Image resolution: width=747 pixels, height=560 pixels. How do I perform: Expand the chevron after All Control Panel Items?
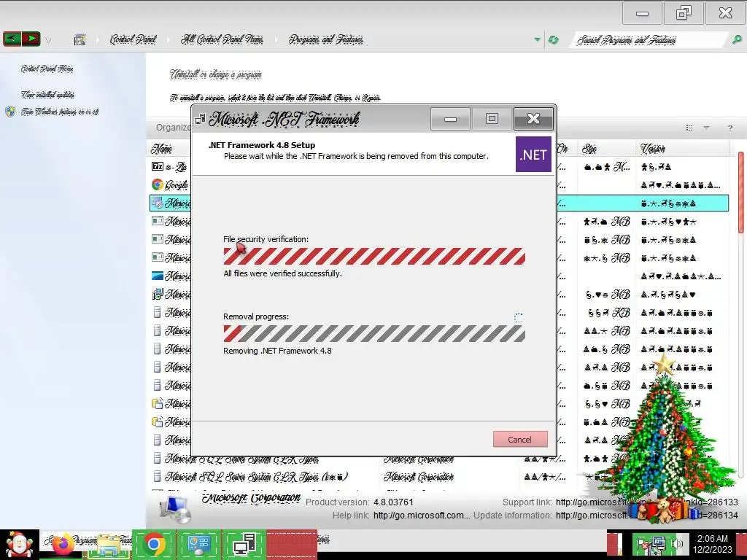click(x=276, y=40)
